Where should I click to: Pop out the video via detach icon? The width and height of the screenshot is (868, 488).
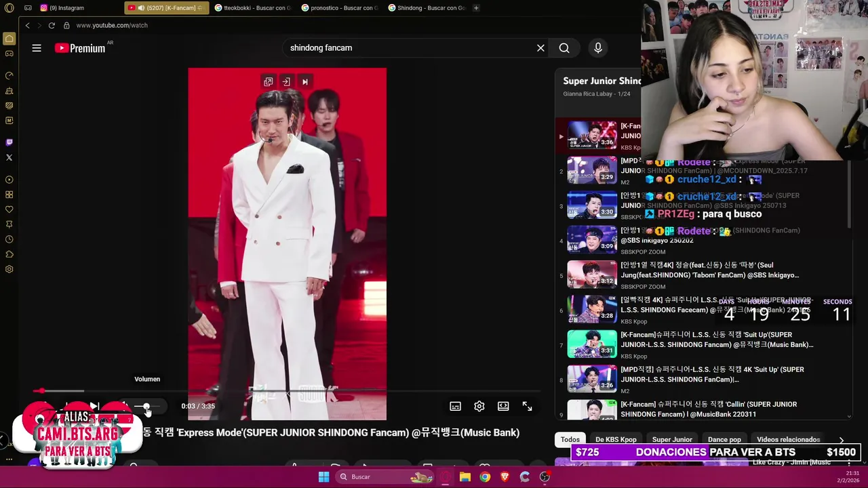pos(269,82)
